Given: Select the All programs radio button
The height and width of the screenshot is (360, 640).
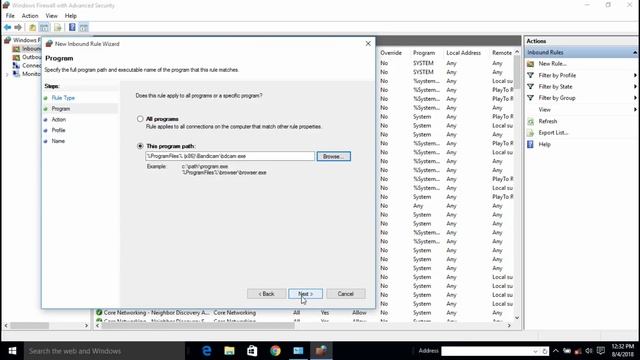Looking at the screenshot, I should 140,119.
